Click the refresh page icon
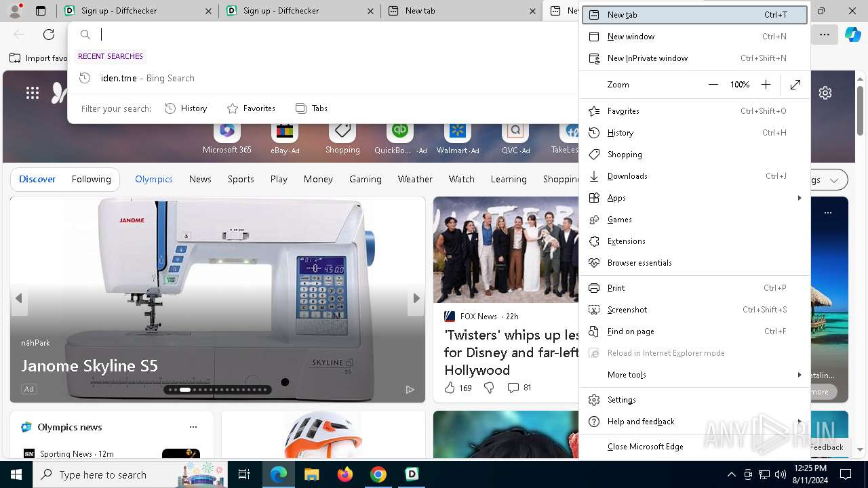 (49, 35)
